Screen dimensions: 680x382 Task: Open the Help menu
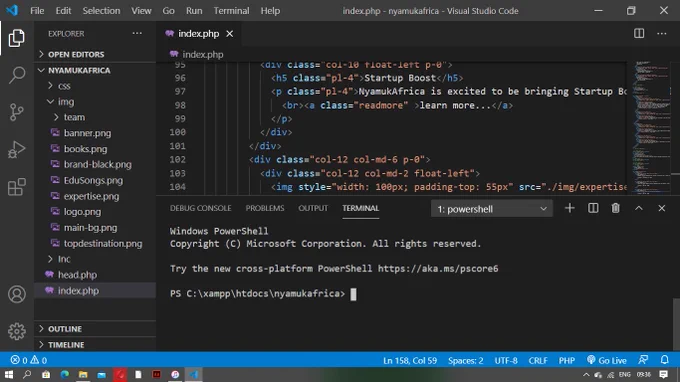pos(270,11)
